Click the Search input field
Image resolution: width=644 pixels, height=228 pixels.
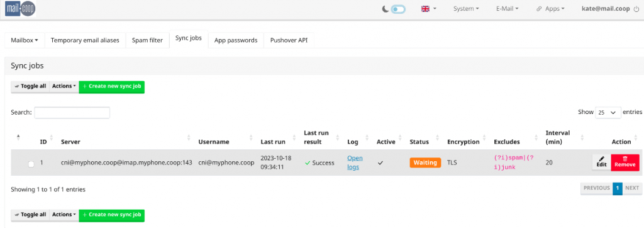(72, 112)
